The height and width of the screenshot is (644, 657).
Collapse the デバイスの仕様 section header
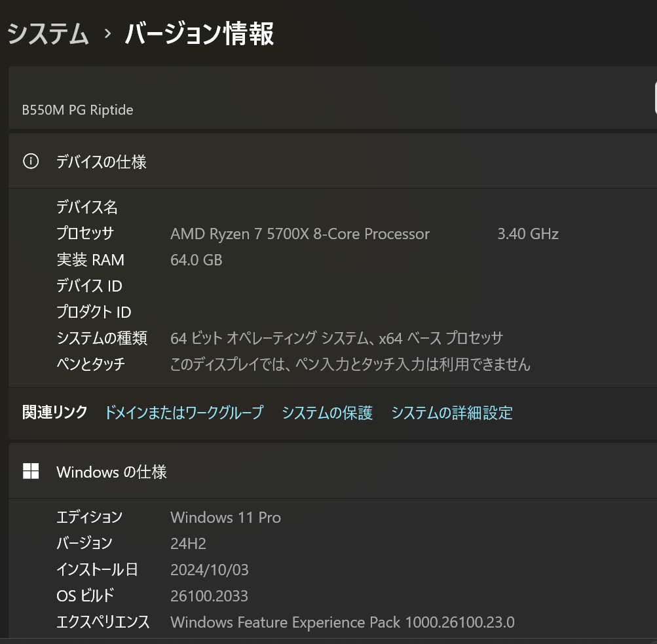tap(333, 161)
